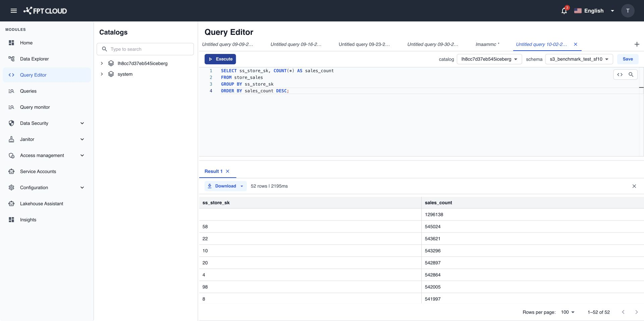Open catalog dropdown selector
644x321 pixels.
coord(489,59)
